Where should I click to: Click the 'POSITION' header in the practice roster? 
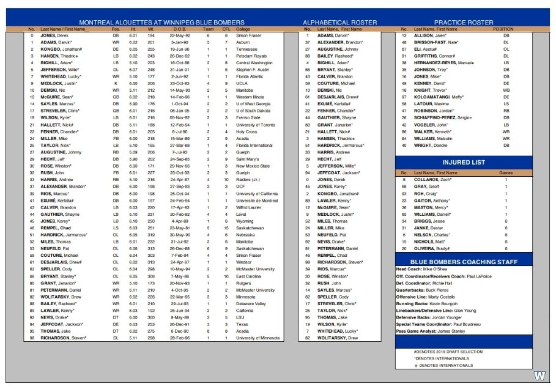click(503, 29)
